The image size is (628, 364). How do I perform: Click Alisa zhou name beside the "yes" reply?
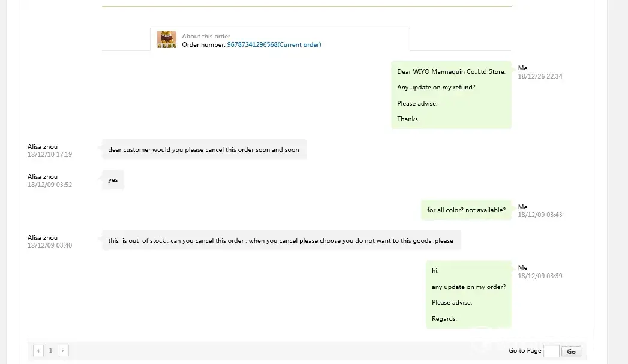43,177
